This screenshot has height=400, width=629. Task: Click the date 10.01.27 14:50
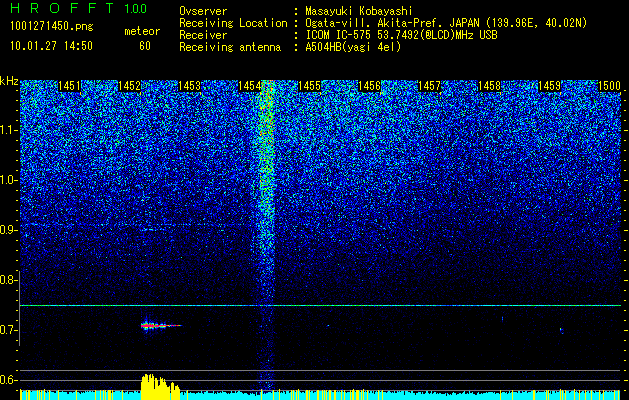[x=51, y=46]
